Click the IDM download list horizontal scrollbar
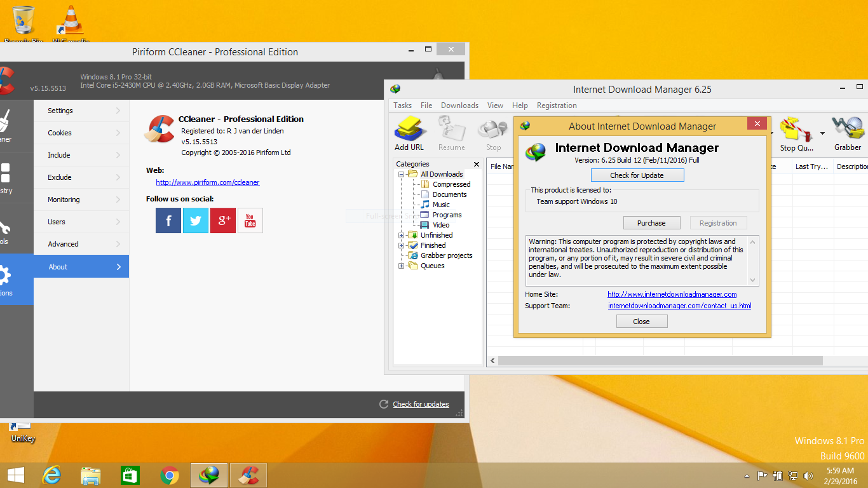868x488 pixels. [x=661, y=361]
